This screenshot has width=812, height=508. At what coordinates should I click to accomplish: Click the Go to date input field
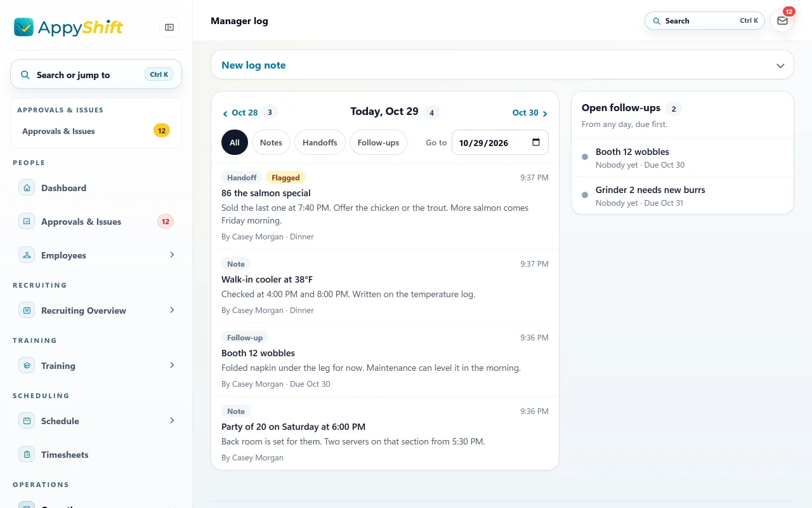500,142
